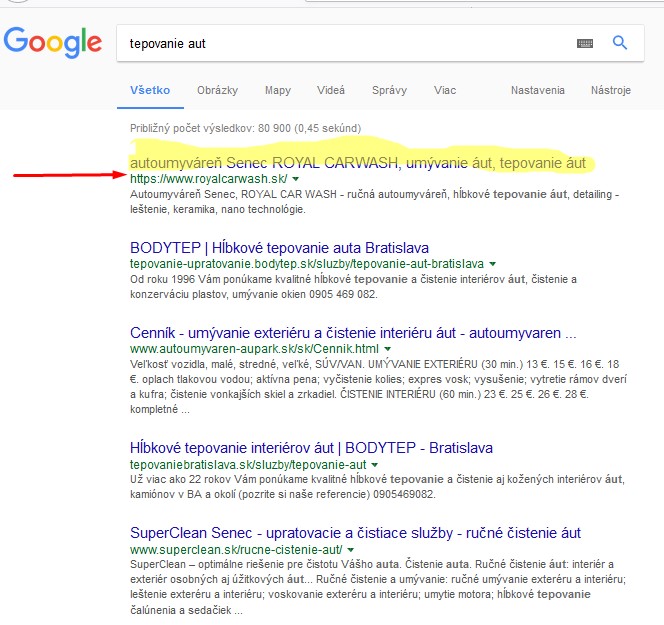The image size is (664, 625).
Task: Open the Videá tab
Action: click(331, 90)
